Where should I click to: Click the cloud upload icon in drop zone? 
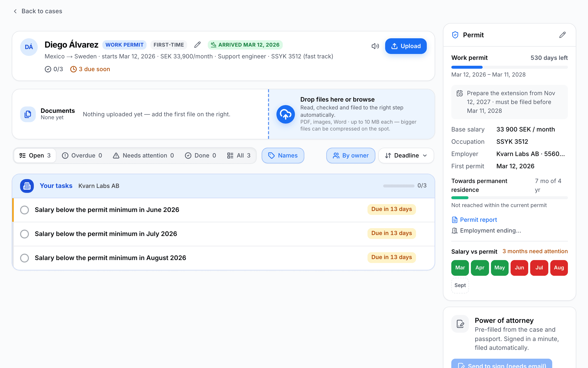coord(285,114)
